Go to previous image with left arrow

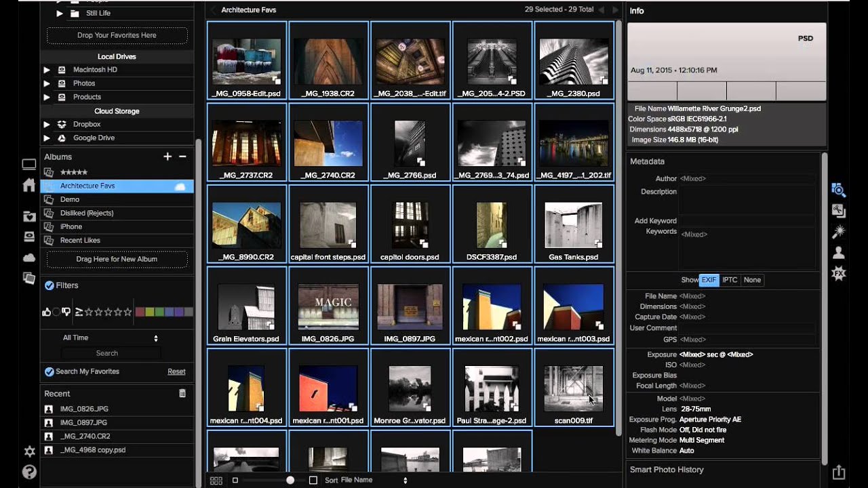pos(601,10)
